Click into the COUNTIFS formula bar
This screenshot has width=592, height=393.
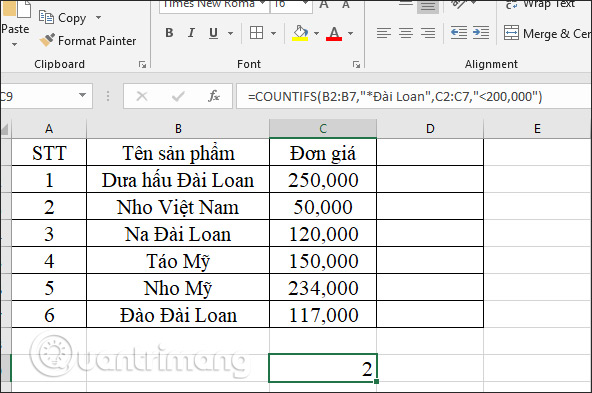[414, 97]
